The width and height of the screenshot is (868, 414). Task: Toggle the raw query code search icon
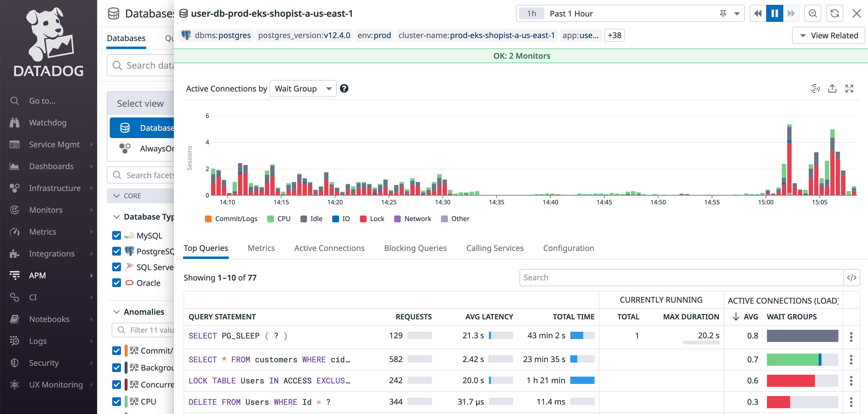pyautogui.click(x=851, y=278)
